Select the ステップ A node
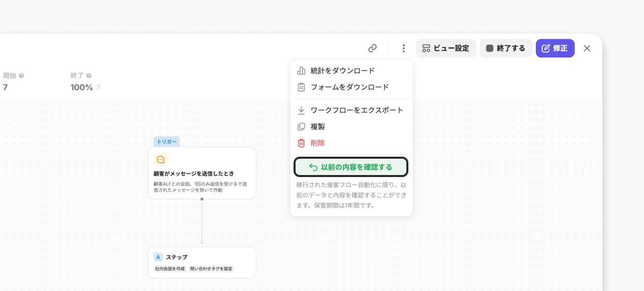 pos(202,257)
